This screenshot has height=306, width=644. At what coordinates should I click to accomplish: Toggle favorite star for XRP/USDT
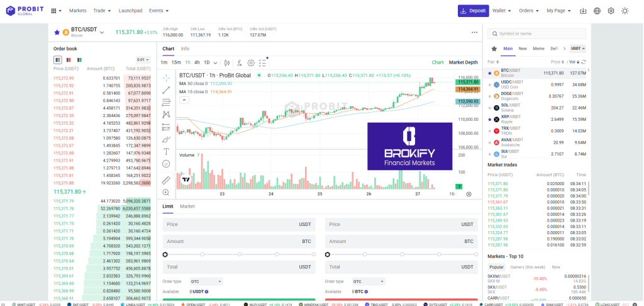[489, 119]
